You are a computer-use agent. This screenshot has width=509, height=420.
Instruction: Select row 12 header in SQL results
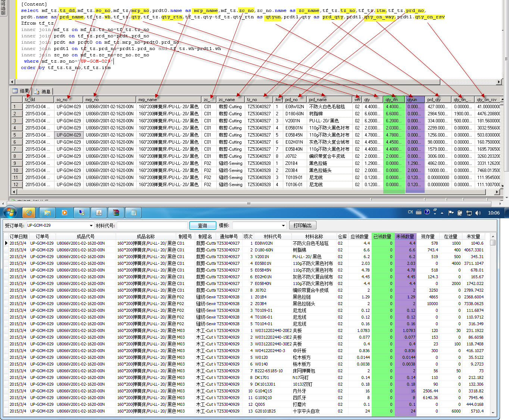tap(17, 185)
